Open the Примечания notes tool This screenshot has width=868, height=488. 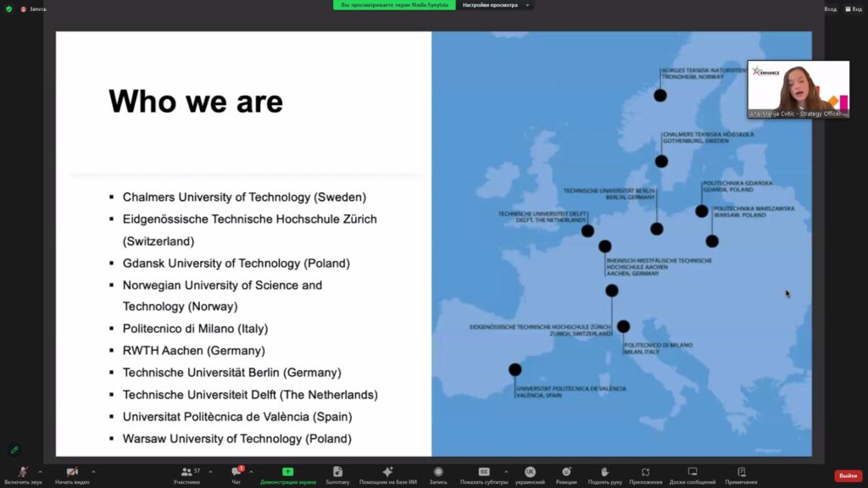tap(741, 473)
